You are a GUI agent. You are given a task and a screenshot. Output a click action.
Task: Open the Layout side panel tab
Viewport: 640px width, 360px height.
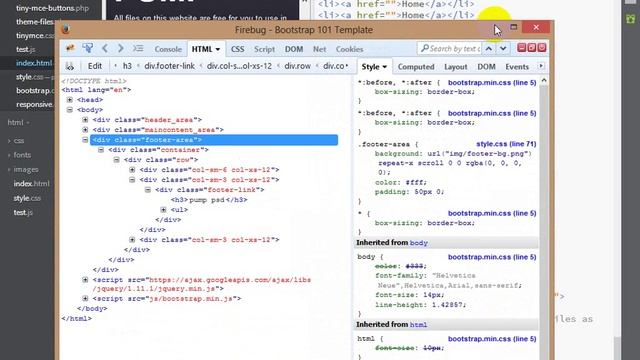click(x=456, y=67)
